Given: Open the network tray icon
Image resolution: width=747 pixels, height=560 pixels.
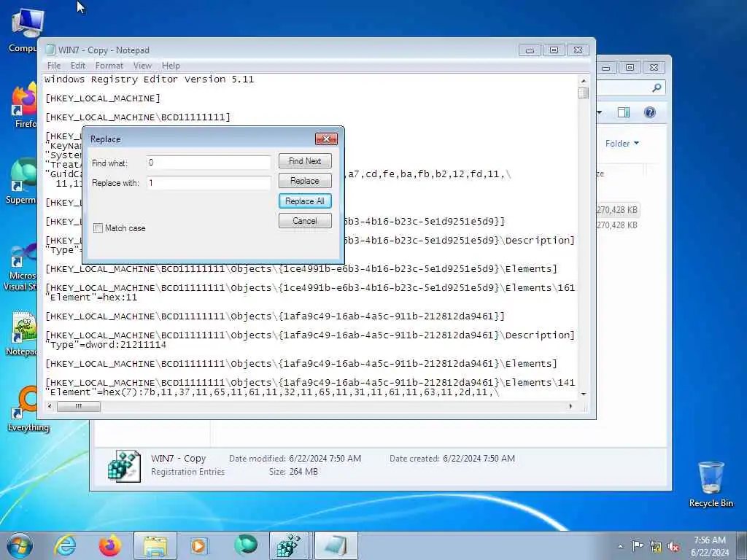Looking at the screenshot, I should pyautogui.click(x=656, y=547).
